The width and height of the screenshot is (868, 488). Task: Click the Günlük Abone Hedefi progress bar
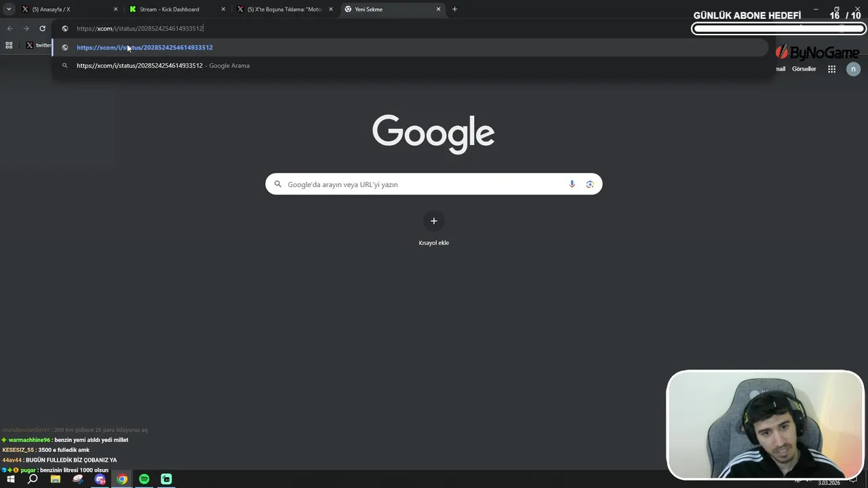pyautogui.click(x=778, y=28)
